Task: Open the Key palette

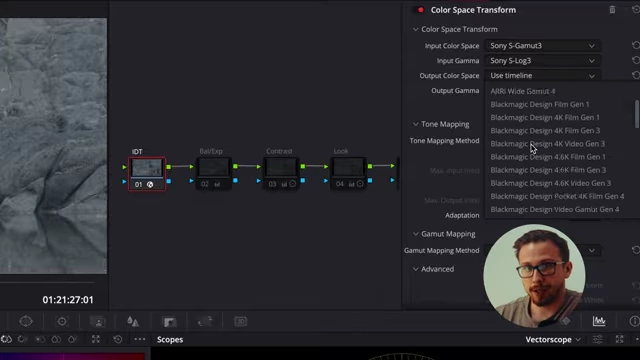Action: tap(169, 322)
